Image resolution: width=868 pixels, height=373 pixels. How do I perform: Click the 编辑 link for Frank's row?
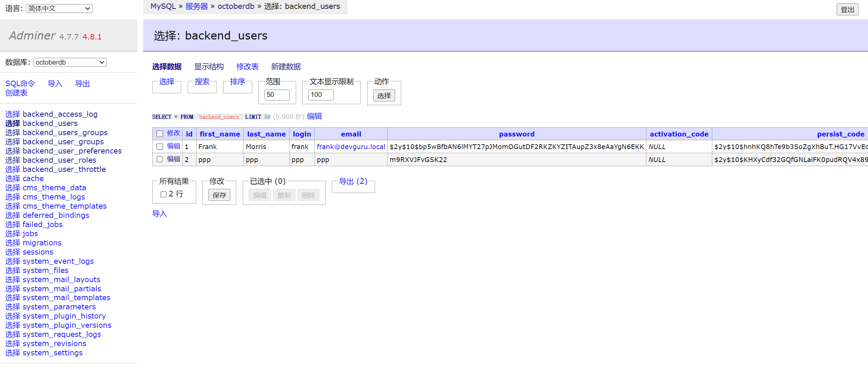(x=173, y=146)
